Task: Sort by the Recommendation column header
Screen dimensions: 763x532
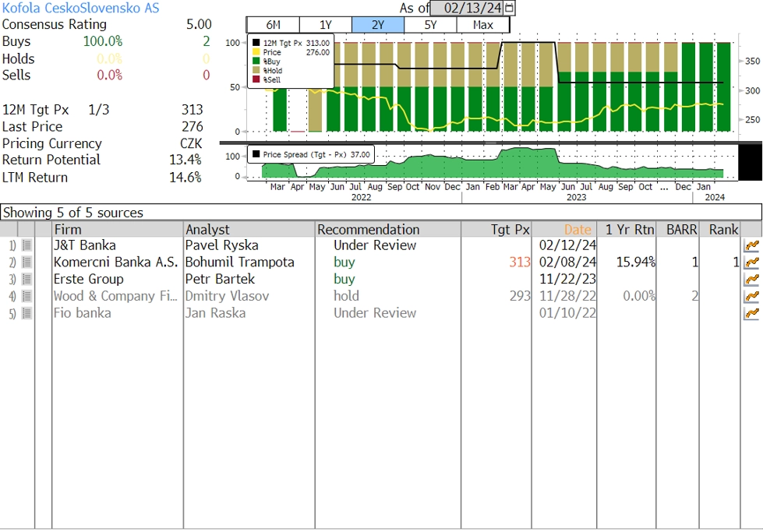Action: 368,230
